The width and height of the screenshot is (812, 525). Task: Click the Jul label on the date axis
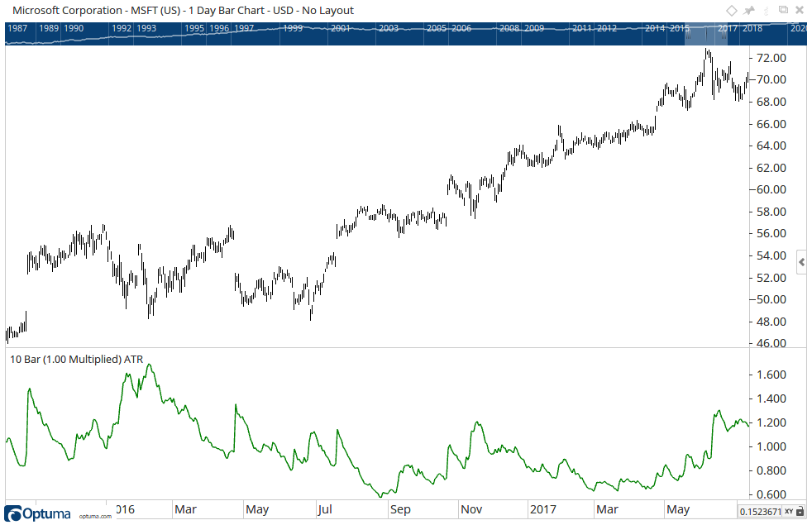click(325, 509)
